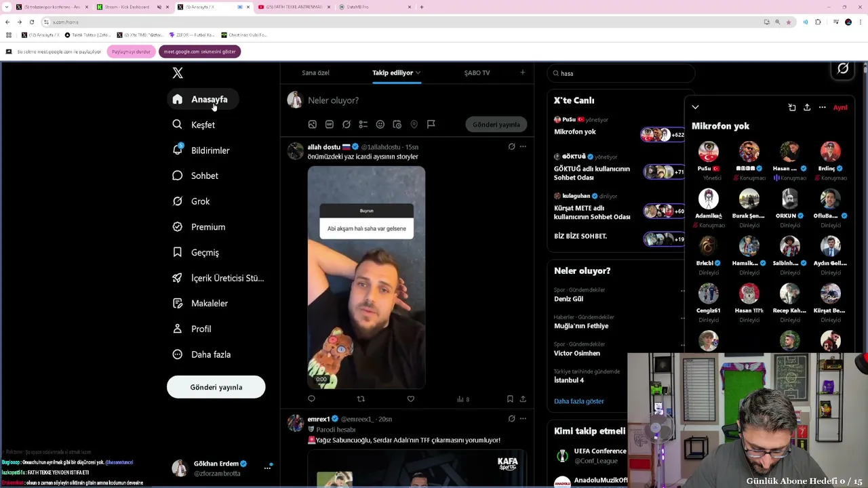
Task: Open Grok actions on emrex1 post
Action: [512, 419]
